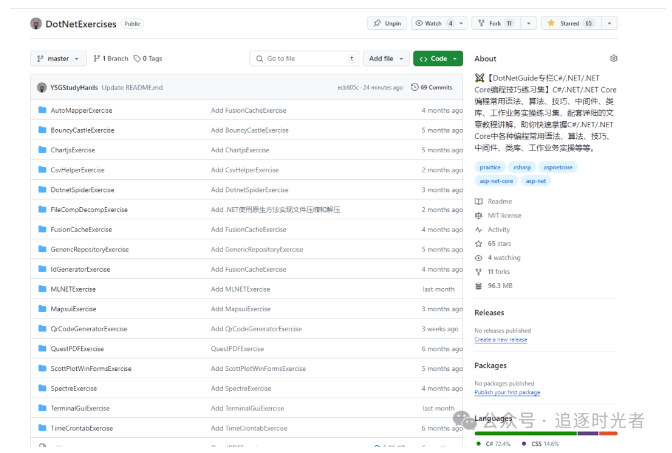Screen dimensions: 672x453
Task: Click the commit timestamp 24 minutes ago
Action: (x=383, y=87)
